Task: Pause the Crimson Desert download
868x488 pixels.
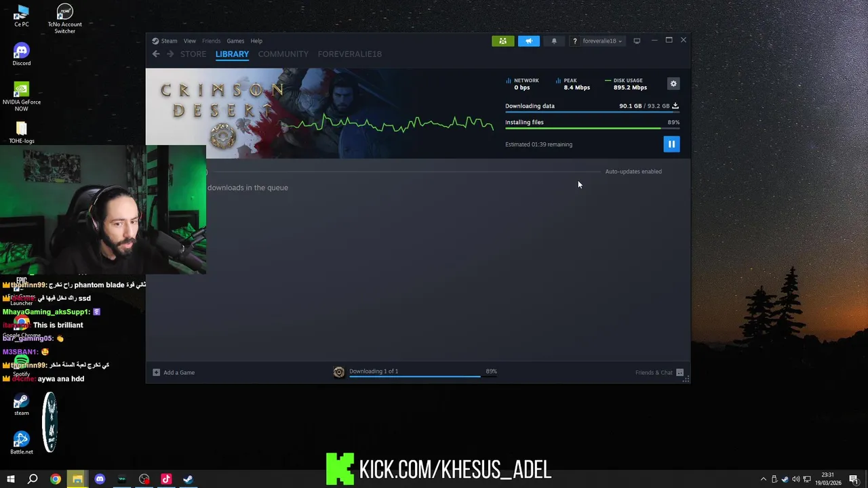Action: [x=671, y=144]
